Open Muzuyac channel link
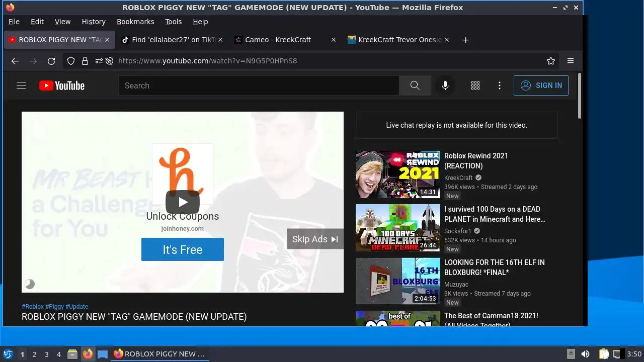This screenshot has width=644, height=362. (x=456, y=284)
